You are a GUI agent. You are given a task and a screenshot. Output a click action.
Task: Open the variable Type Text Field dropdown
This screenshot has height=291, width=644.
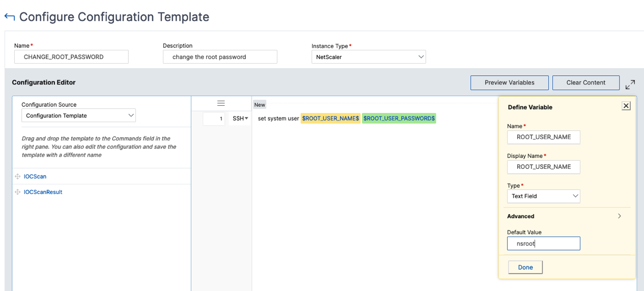click(x=544, y=196)
